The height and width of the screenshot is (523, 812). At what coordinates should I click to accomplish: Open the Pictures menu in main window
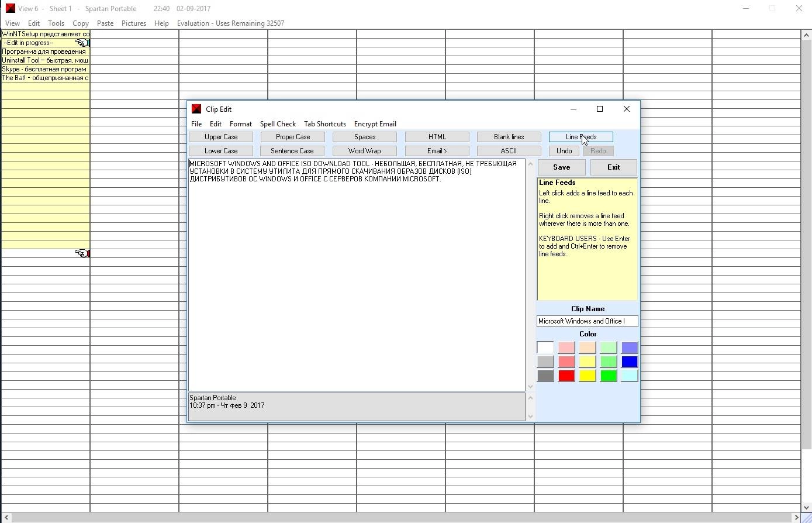pos(134,23)
